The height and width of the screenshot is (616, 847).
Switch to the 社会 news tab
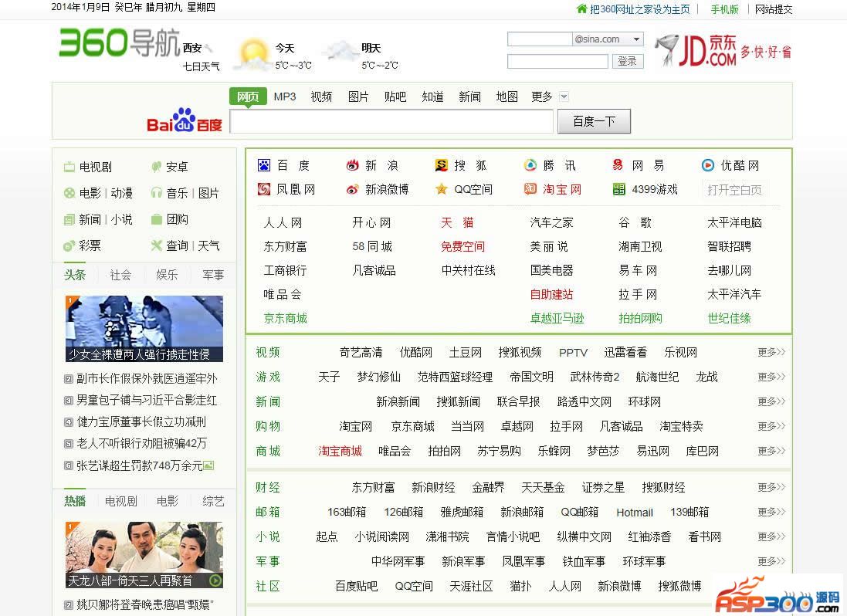click(120, 275)
